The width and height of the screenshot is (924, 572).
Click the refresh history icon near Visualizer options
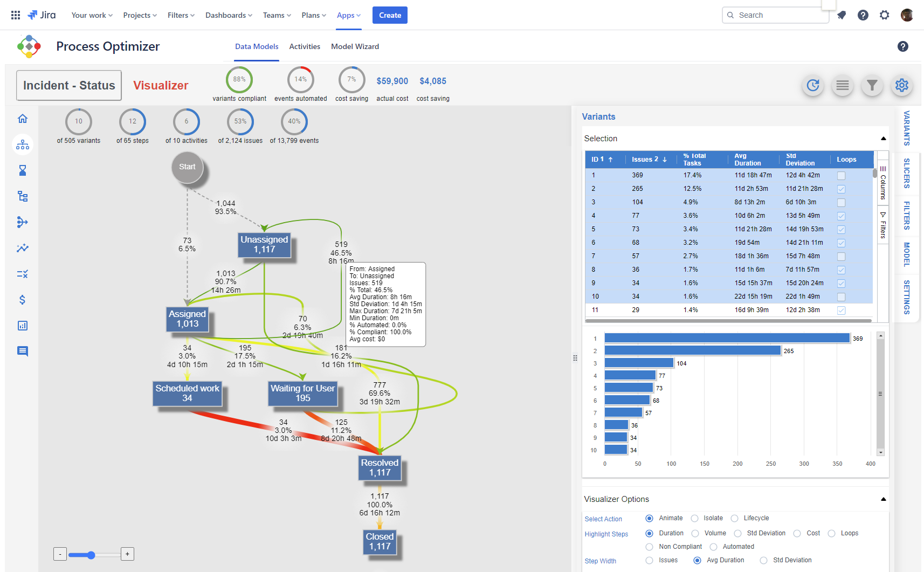(x=813, y=85)
